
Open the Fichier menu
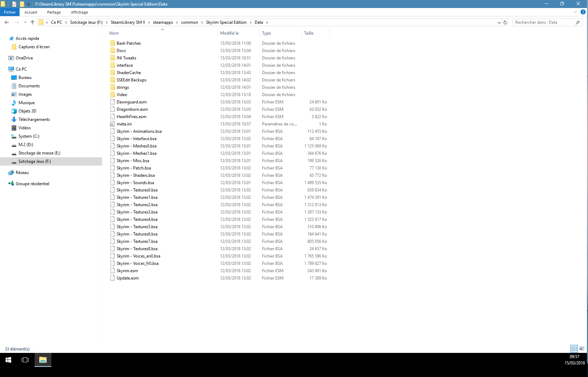click(10, 12)
